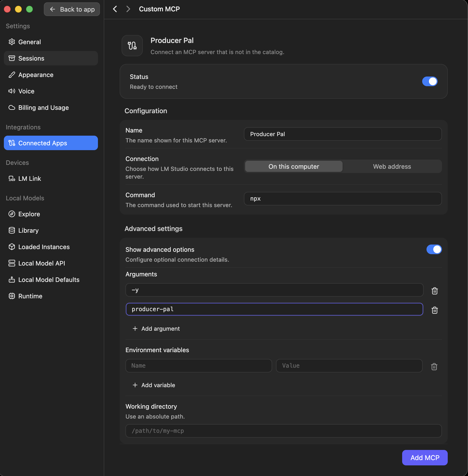Click the Local Model API server icon

point(12,263)
